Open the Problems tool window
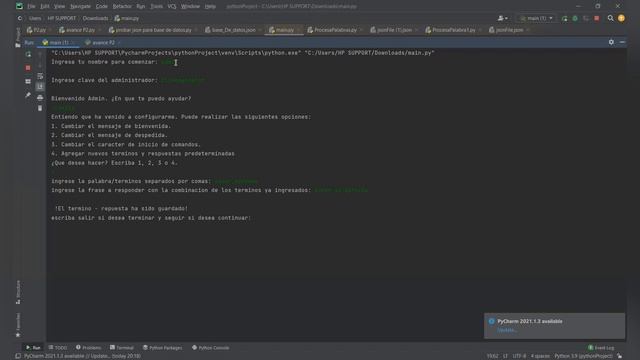Image resolution: width=640 pixels, height=360 pixels. point(88,348)
